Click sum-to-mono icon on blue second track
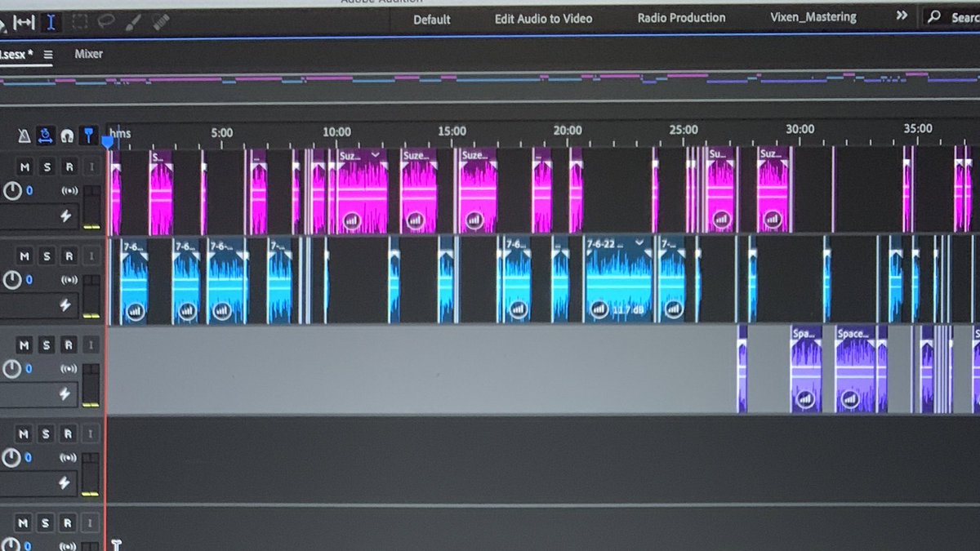This screenshot has width=980, height=551. pyautogui.click(x=71, y=280)
